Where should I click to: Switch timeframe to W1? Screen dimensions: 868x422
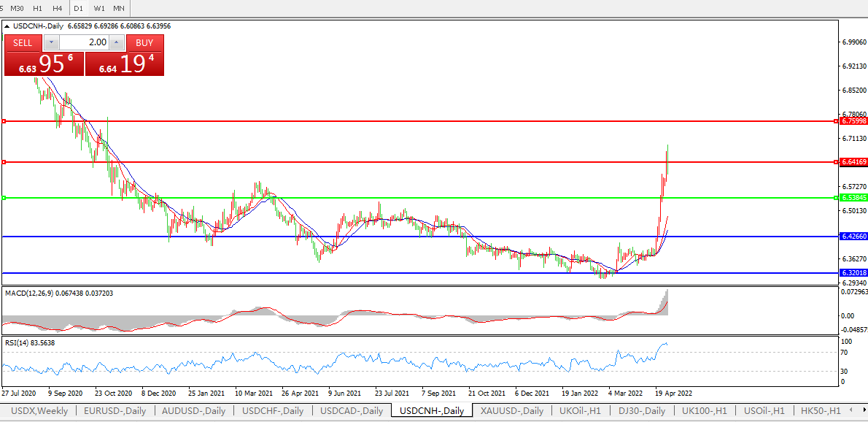click(98, 8)
